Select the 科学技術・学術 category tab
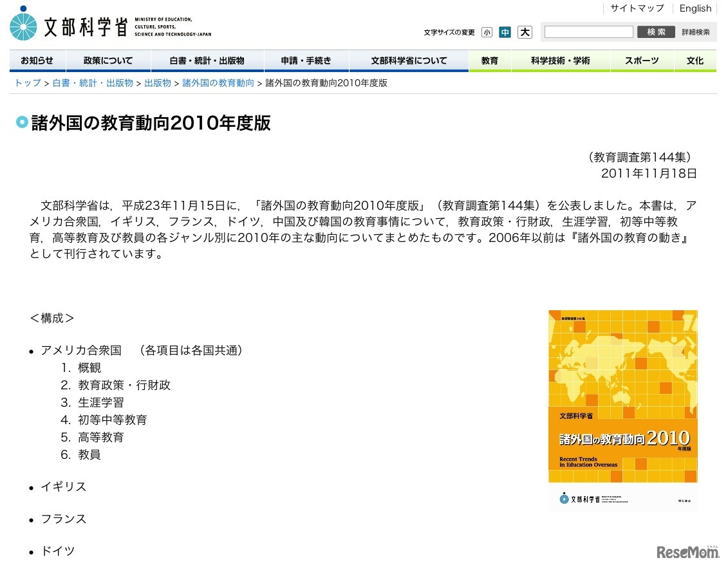The image size is (728, 567). (560, 60)
